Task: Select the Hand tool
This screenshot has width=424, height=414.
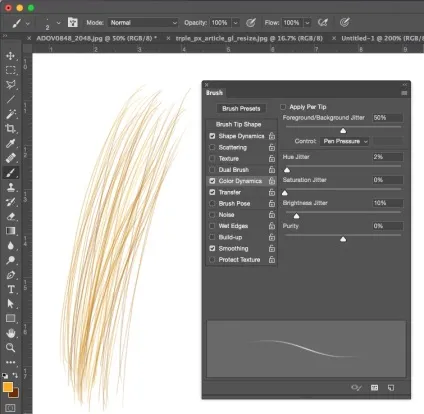Action: point(10,333)
